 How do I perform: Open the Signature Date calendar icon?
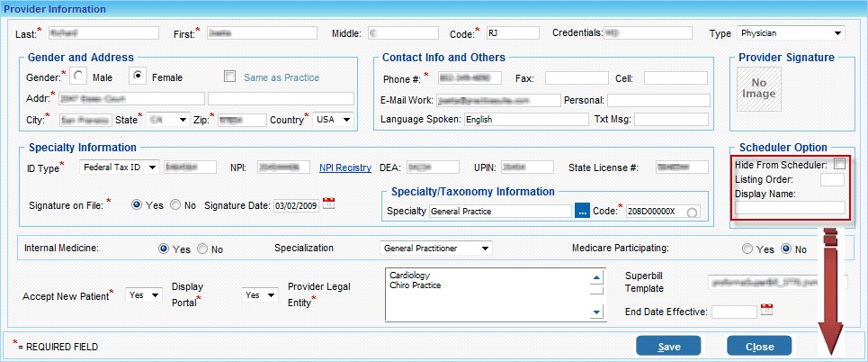coord(328,204)
